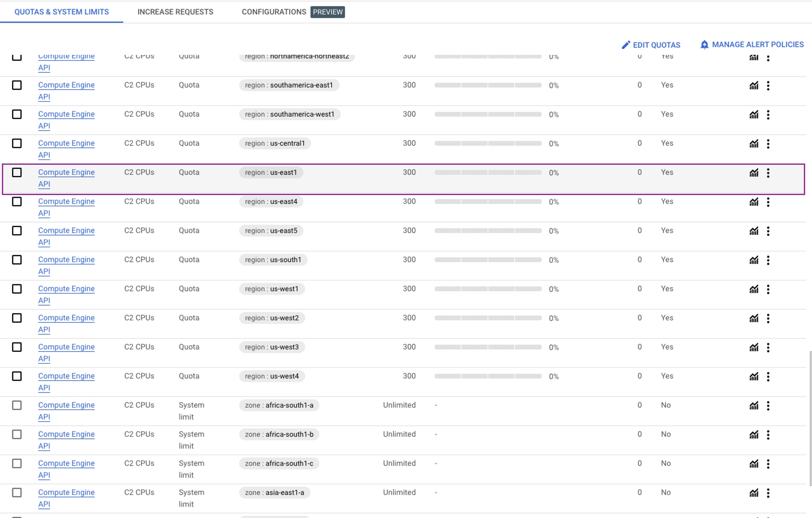Viewport: 812px width, 518px height.
Task: Open usage chart for us-central1 row
Action: point(754,144)
